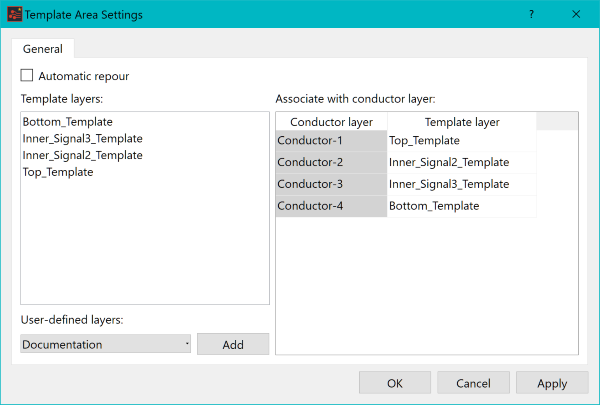The width and height of the screenshot is (600, 405).
Task: Click the Template layer column header
Action: coord(462,122)
